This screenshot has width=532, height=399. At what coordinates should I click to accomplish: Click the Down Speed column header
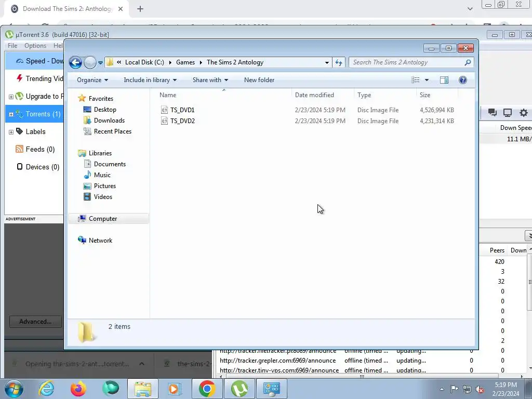[516, 128]
